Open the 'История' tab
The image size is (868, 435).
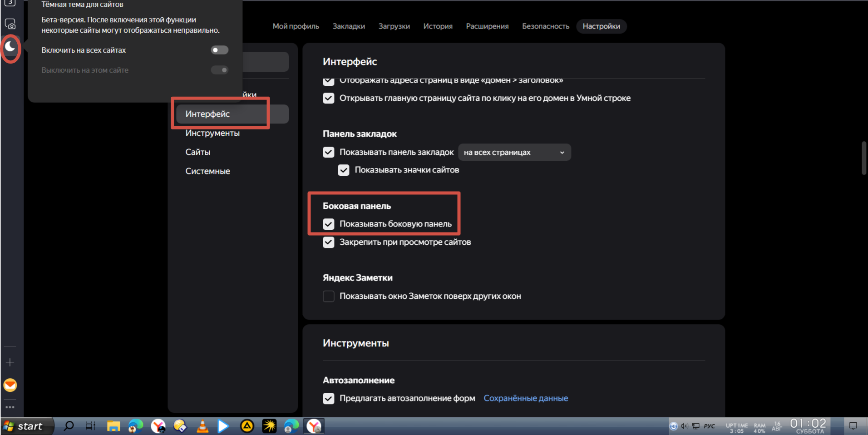[x=438, y=26]
